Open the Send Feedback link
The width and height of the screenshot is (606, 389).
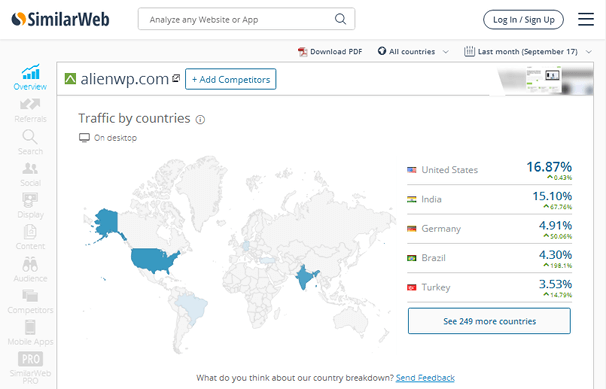tap(425, 378)
